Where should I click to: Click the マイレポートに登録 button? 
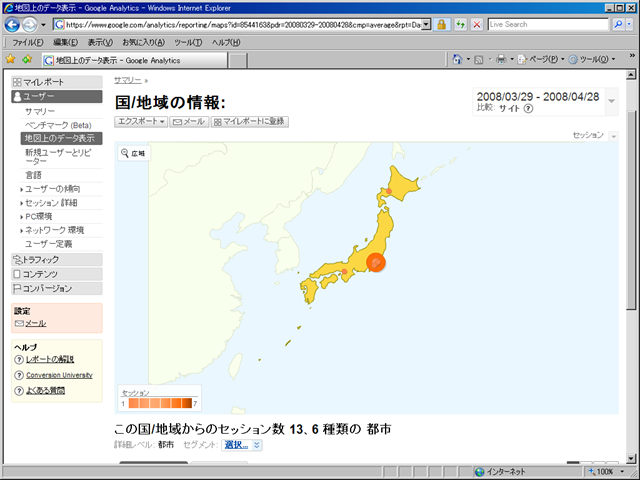pos(250,122)
